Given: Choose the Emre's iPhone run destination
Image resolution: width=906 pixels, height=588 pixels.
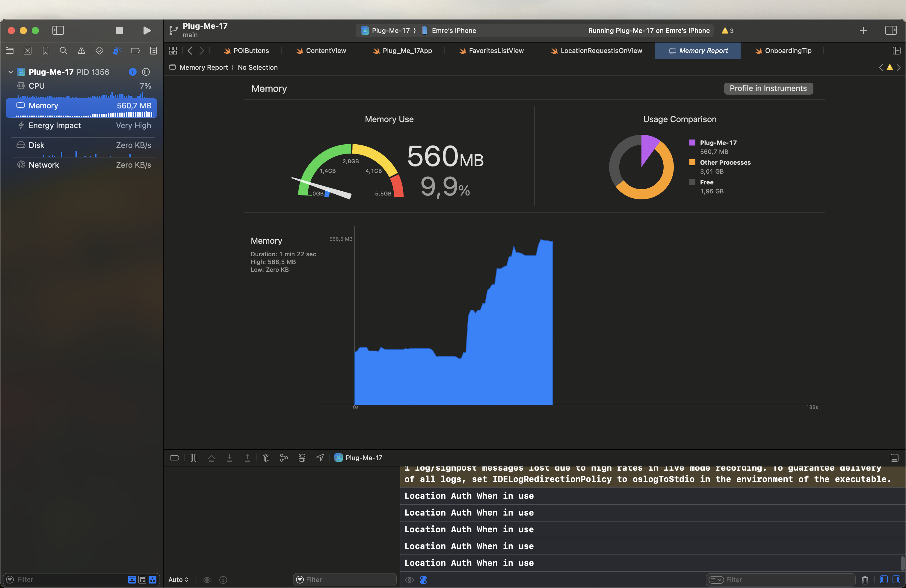Looking at the screenshot, I should coord(449,31).
